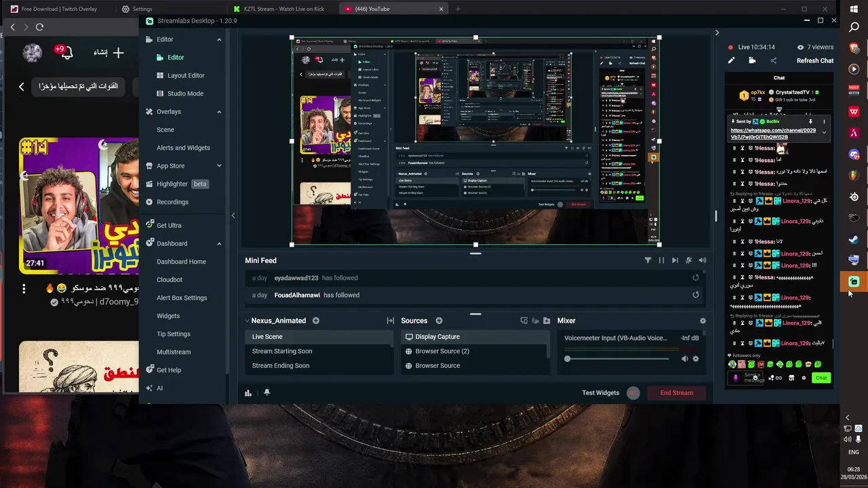Toggle the Mini Feed mute events icon

(x=689, y=260)
